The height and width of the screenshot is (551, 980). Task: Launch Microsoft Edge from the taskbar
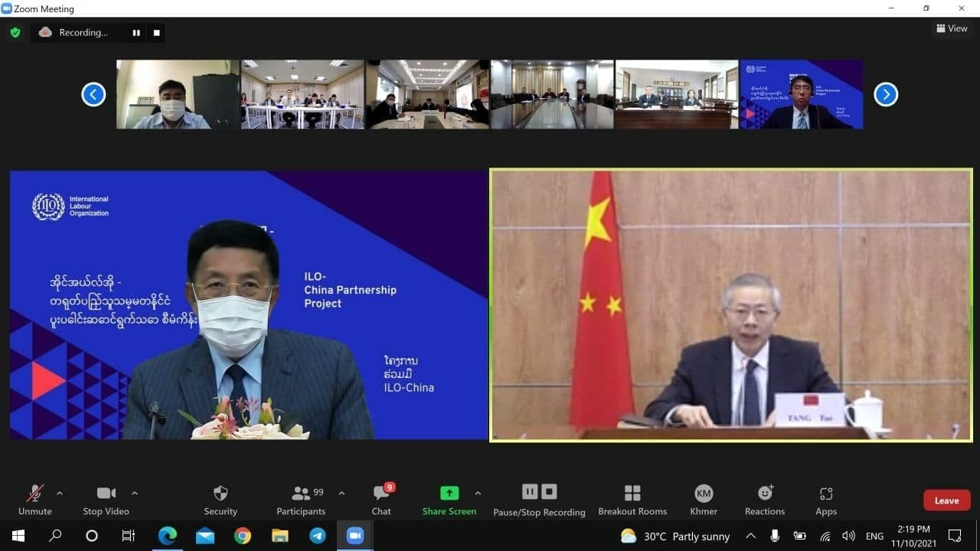click(167, 536)
